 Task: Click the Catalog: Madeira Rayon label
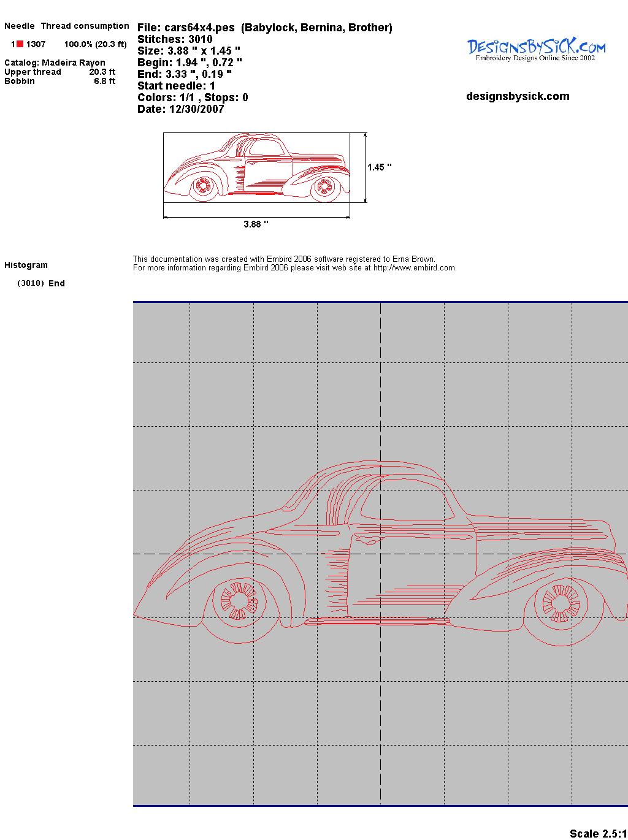[x=55, y=63]
